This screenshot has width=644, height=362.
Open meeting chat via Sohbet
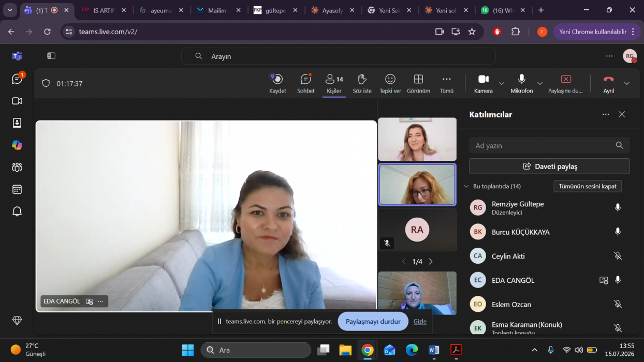point(305,84)
